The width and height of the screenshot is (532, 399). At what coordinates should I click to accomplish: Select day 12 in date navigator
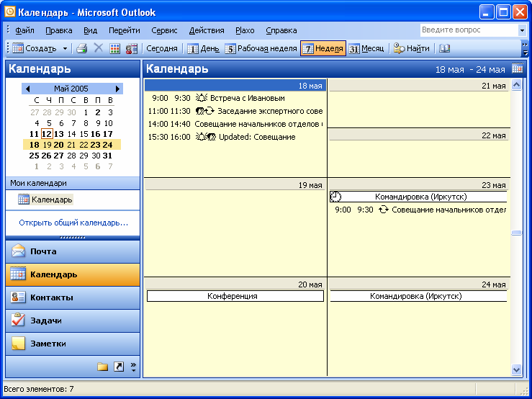click(47, 134)
